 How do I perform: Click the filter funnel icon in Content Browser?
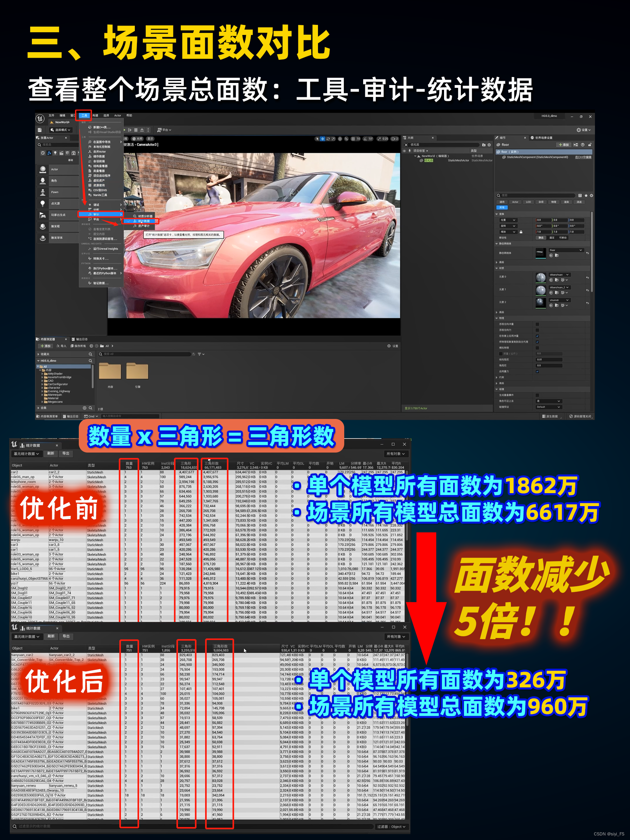(200, 354)
